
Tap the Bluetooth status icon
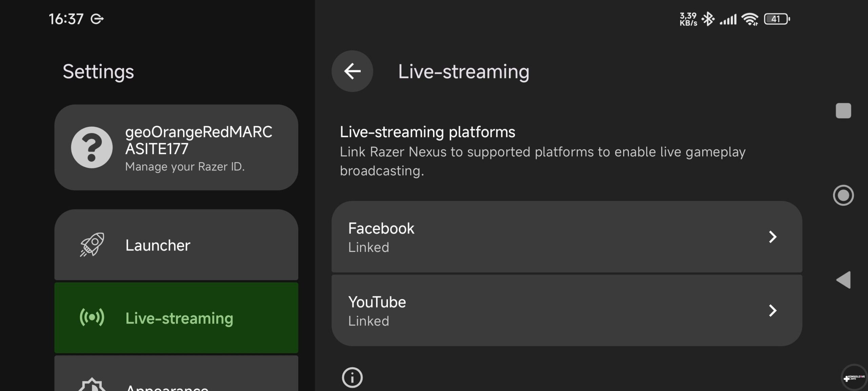pos(708,19)
